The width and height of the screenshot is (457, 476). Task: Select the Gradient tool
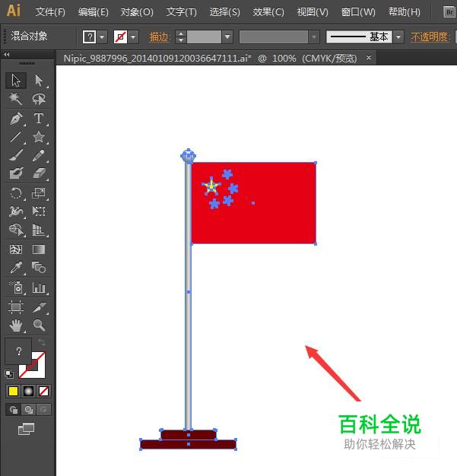pos(39,249)
